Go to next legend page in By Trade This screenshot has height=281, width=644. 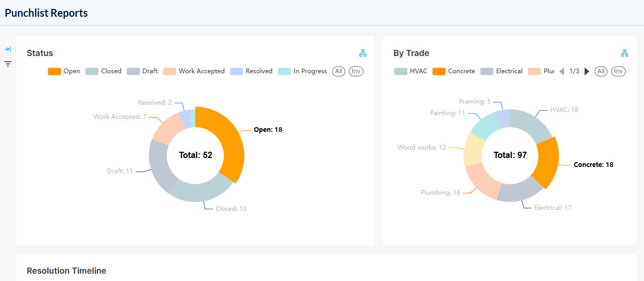tap(587, 71)
